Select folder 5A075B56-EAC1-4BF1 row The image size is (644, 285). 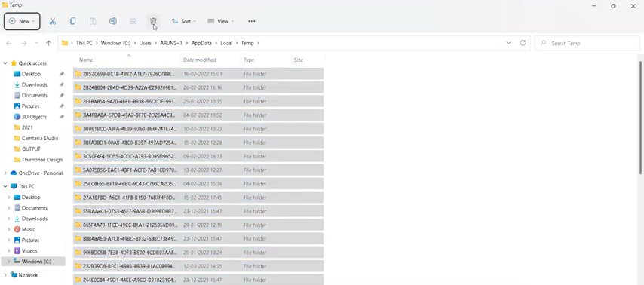click(x=198, y=170)
